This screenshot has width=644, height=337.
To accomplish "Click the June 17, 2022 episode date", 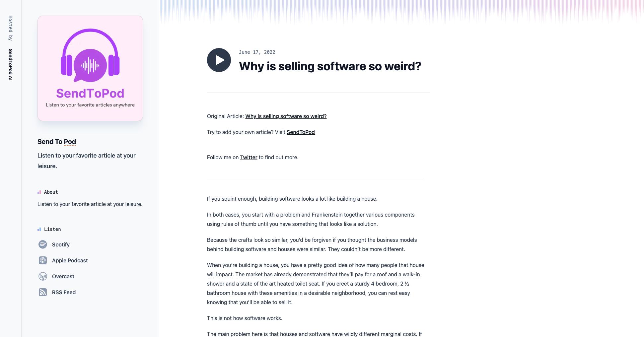I will [257, 52].
